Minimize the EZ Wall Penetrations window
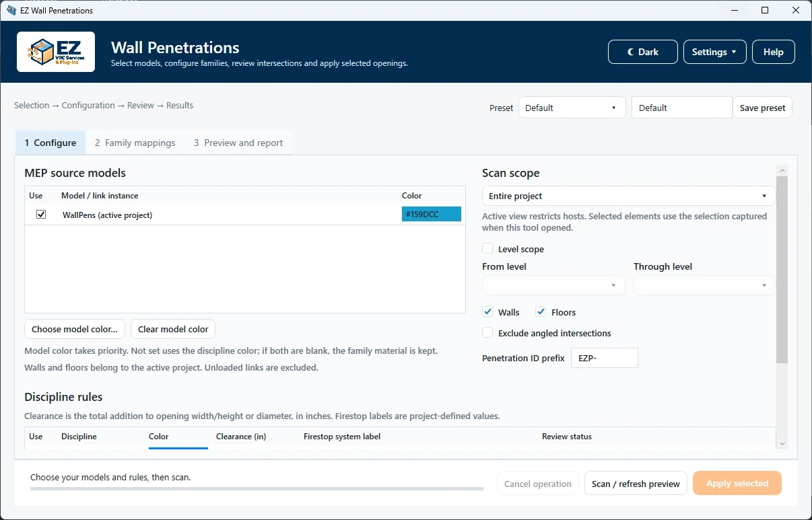The image size is (812, 520). 734,10
